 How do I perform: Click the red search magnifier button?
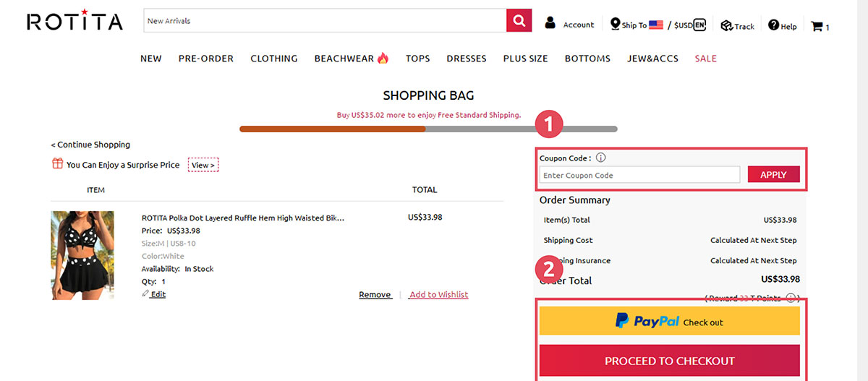519,20
